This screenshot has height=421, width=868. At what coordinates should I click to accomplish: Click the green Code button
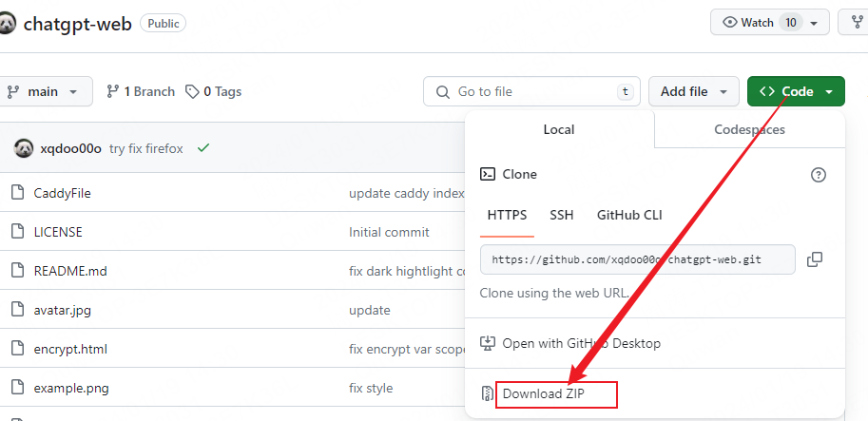(796, 91)
